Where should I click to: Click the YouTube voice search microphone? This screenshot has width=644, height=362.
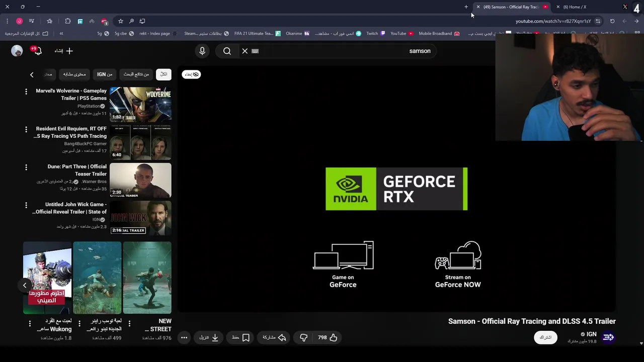click(x=202, y=51)
